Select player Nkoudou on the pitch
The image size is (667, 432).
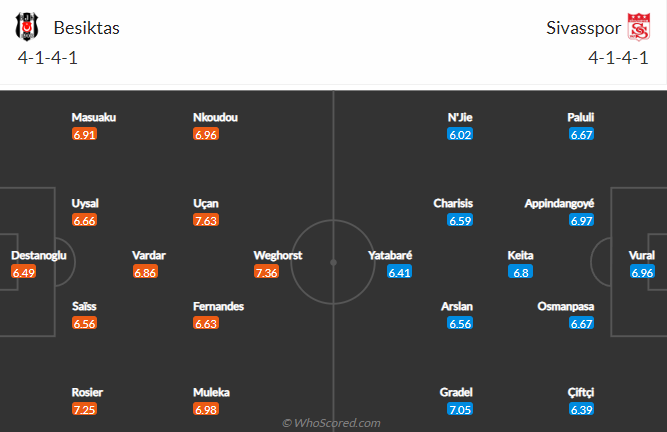[215, 117]
